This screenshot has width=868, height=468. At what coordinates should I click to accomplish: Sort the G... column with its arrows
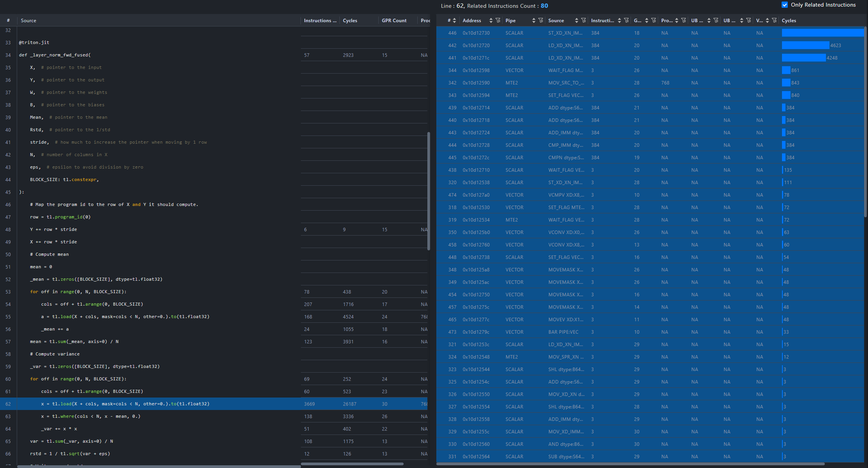click(x=647, y=21)
